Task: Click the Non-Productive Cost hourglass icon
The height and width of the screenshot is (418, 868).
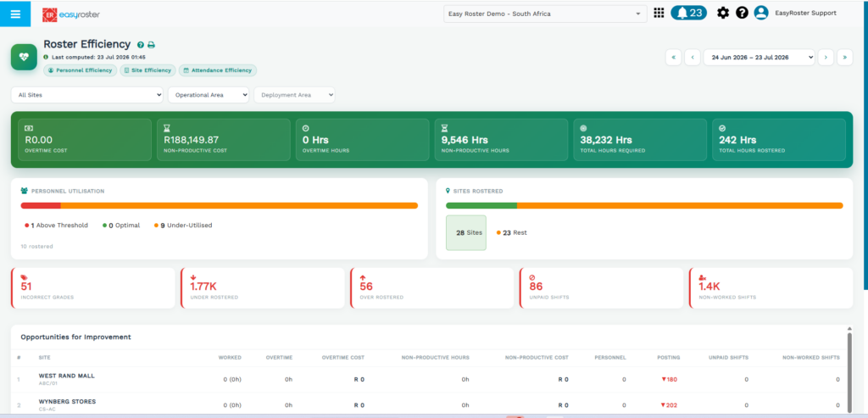Action: 167,128
